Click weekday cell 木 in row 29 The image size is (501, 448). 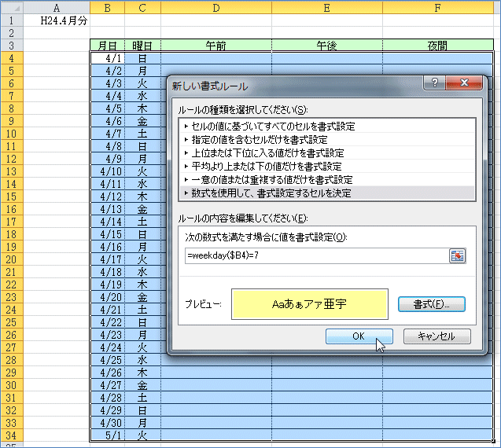click(142, 373)
